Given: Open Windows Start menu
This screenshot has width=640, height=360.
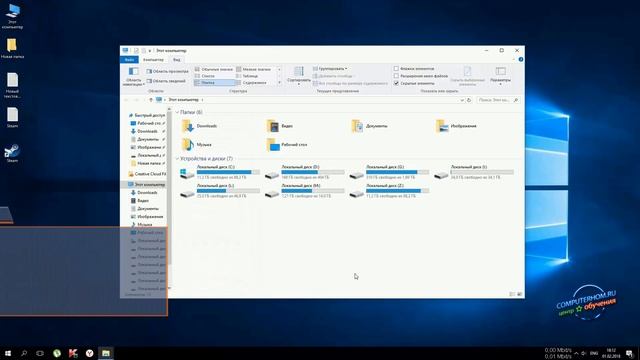Looking at the screenshot, I should click(x=8, y=353).
